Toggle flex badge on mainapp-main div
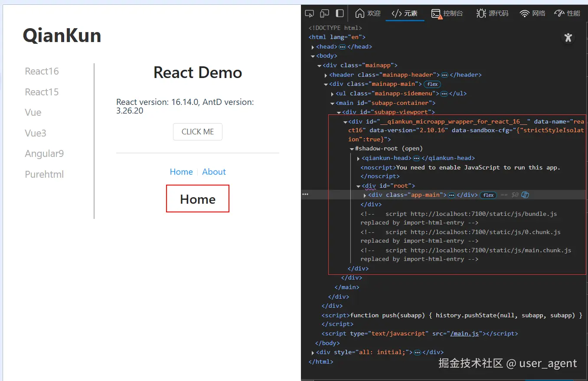 pos(432,84)
